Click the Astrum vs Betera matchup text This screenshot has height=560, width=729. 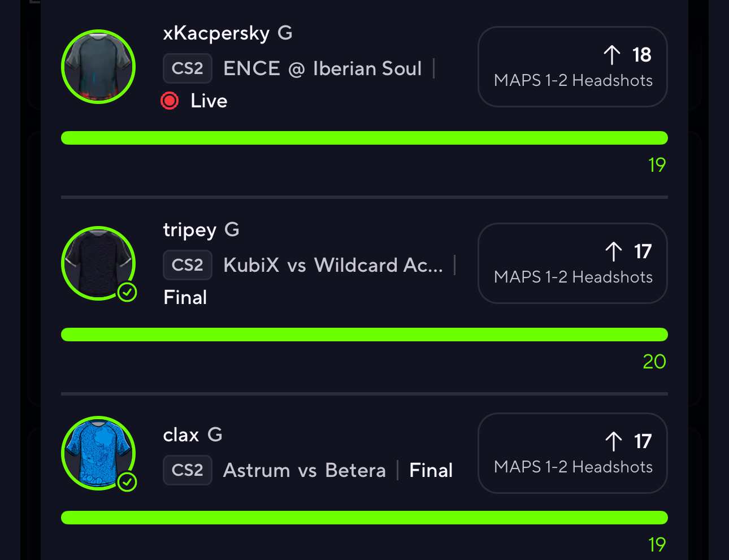coord(305,470)
